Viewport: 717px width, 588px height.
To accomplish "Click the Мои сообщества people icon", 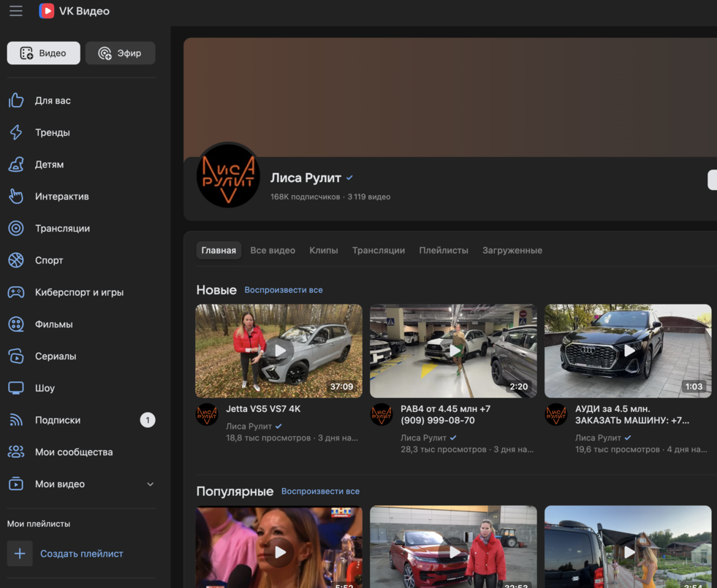I will pos(16,452).
